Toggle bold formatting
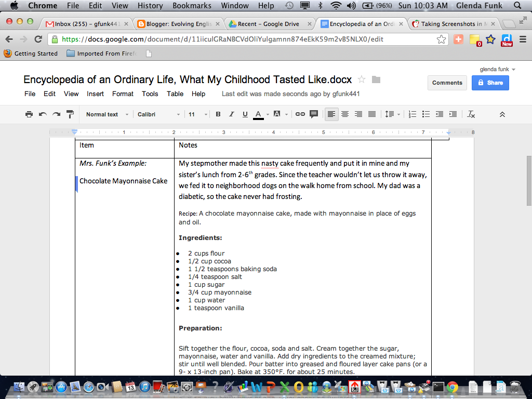This screenshot has width=532, height=399. 218,114
